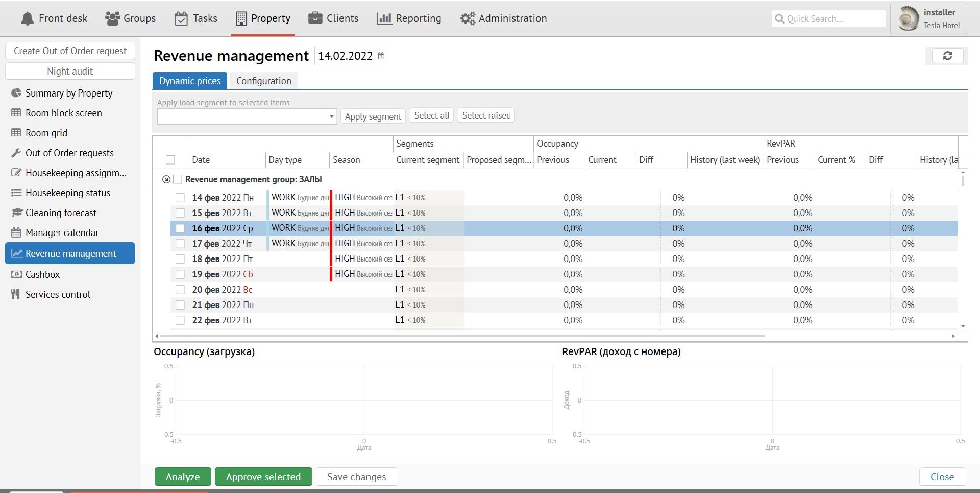Open the Clients menu

tap(333, 18)
